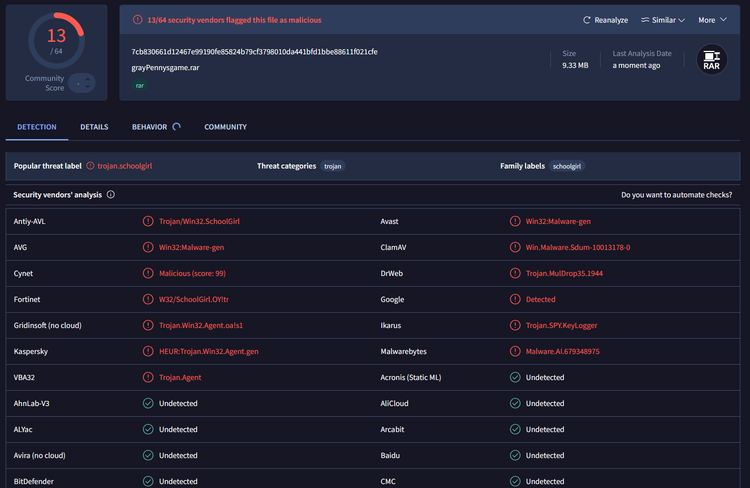Toggle the Community Score vote control
Image resolution: width=750 pixels, height=488 pixels.
click(x=82, y=83)
